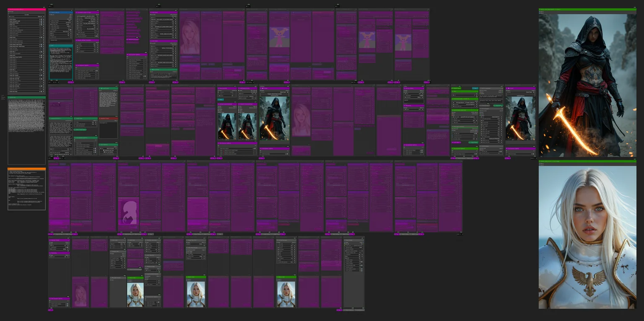This screenshot has height=321, width=644.
Task: Select the blue-titled node header in the top row
Action: pyautogui.click(x=61, y=13)
